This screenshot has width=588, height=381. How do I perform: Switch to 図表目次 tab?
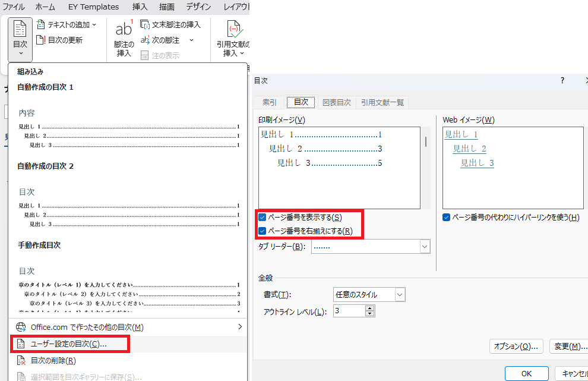[x=337, y=102]
